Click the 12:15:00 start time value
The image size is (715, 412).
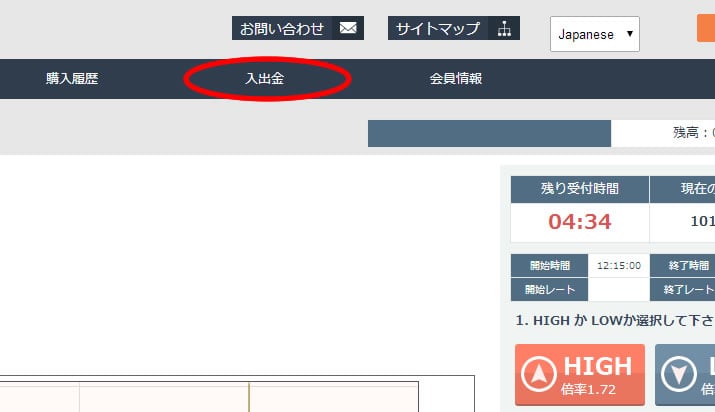point(619,266)
